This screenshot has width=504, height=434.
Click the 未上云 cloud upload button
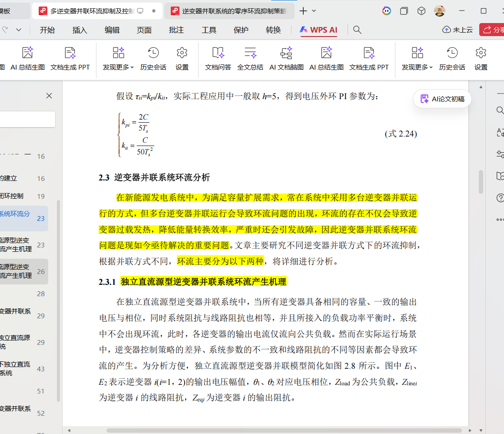click(458, 30)
